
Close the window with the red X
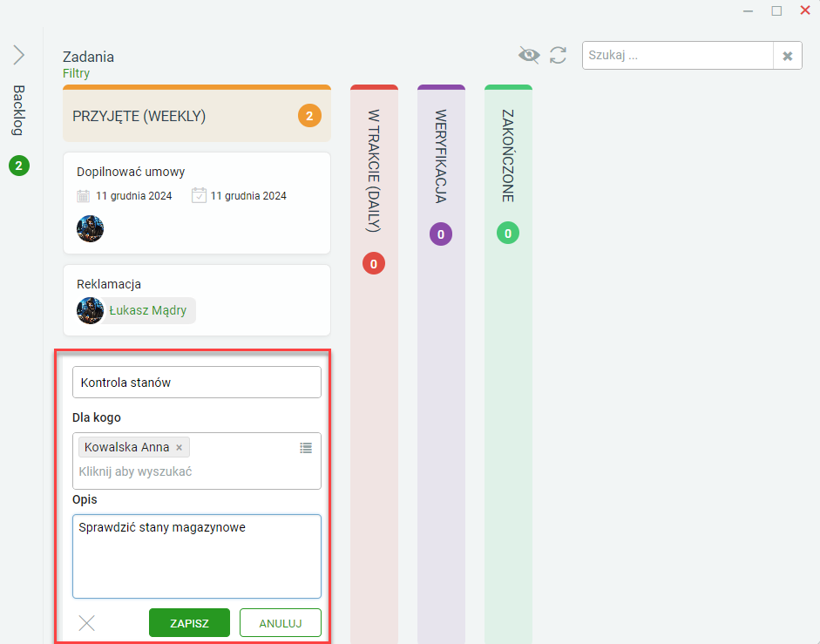pyautogui.click(x=805, y=10)
